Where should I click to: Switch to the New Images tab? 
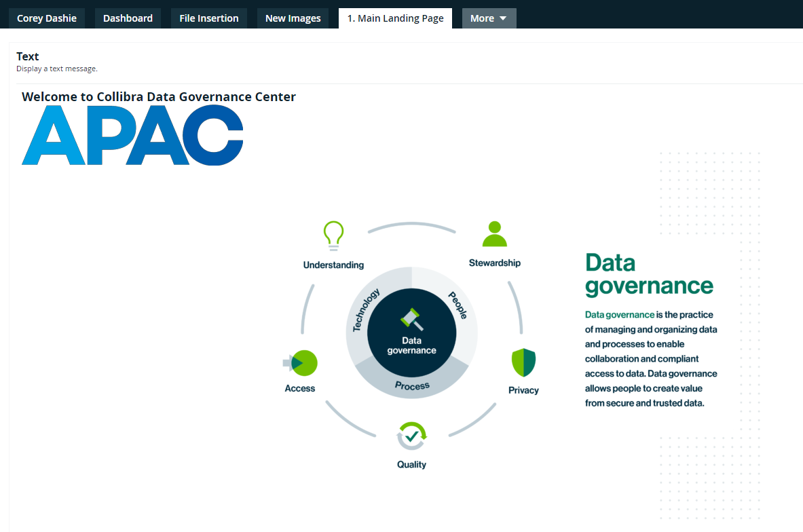coord(293,18)
